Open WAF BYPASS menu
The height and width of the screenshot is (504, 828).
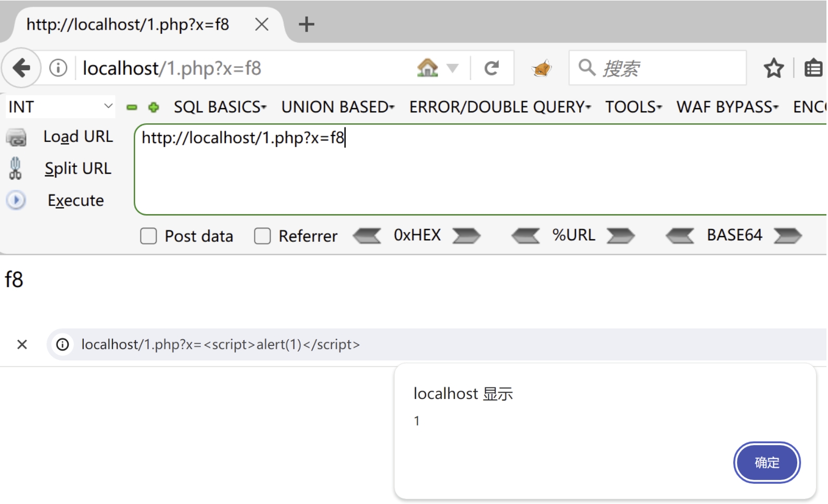coord(728,107)
